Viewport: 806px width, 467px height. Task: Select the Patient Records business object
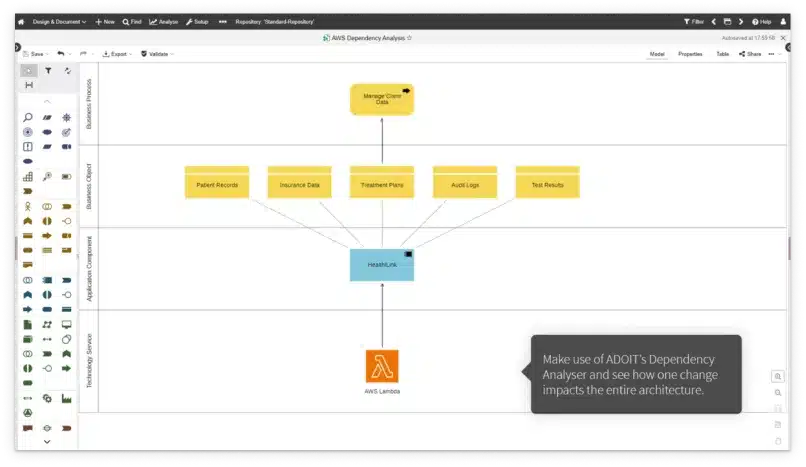(217, 182)
